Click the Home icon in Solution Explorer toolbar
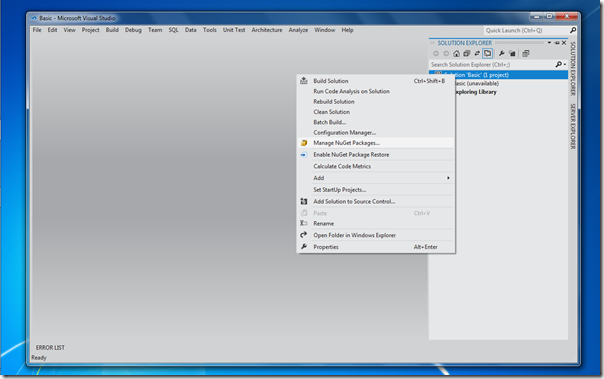 (x=456, y=54)
